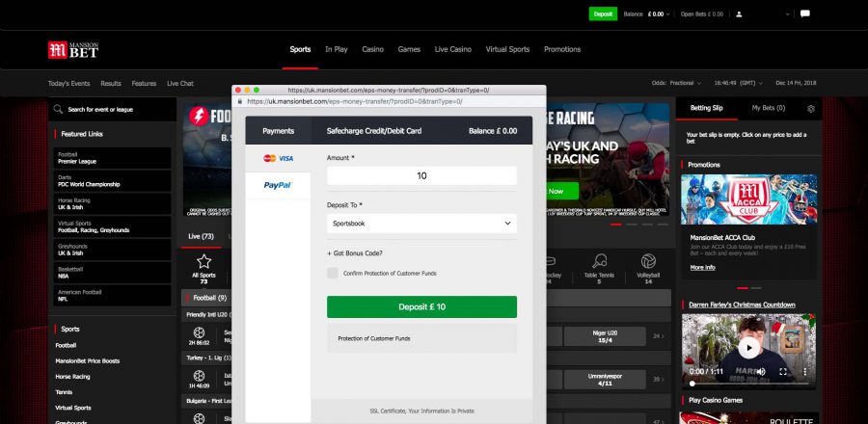The width and height of the screenshot is (868, 424).
Task: Click the MansionBet logo
Action: [x=73, y=50]
